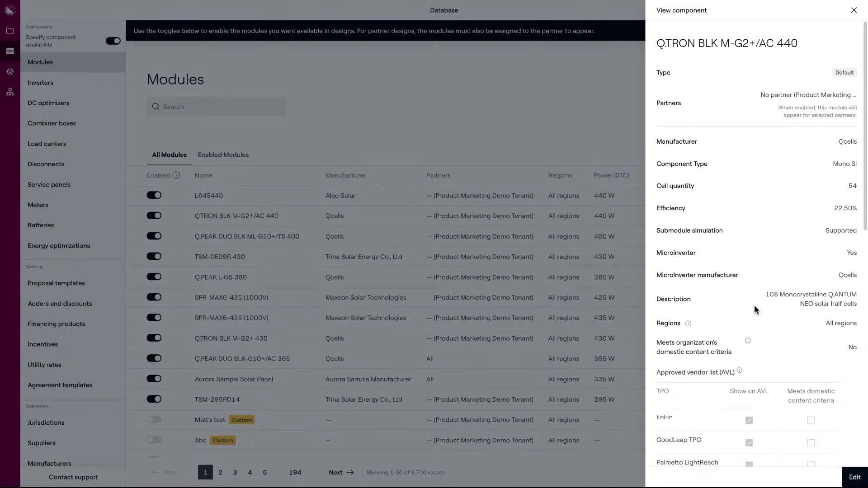Click the Edit button
Screen dimensions: 868x488
tap(854, 477)
